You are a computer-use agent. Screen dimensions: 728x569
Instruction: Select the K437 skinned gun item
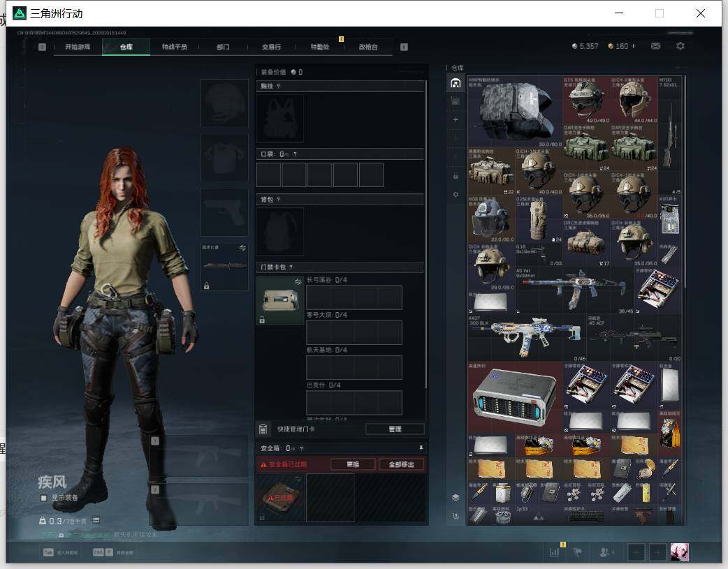[x=527, y=338]
